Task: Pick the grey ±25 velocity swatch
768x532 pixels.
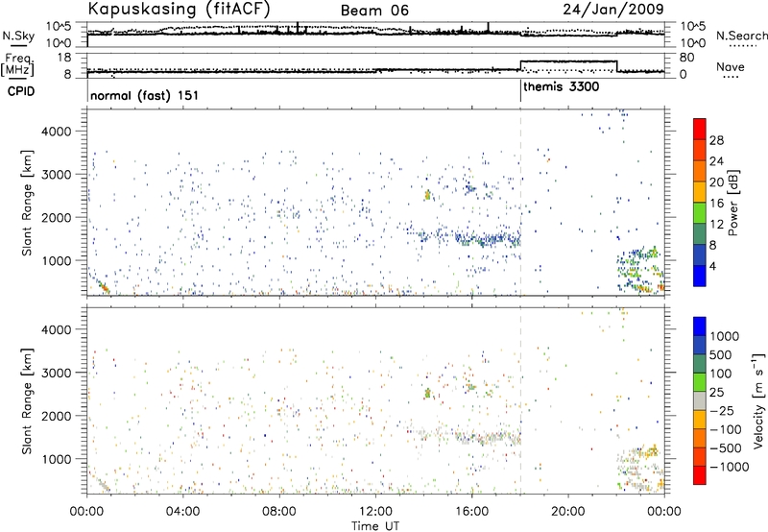Action: (x=700, y=400)
